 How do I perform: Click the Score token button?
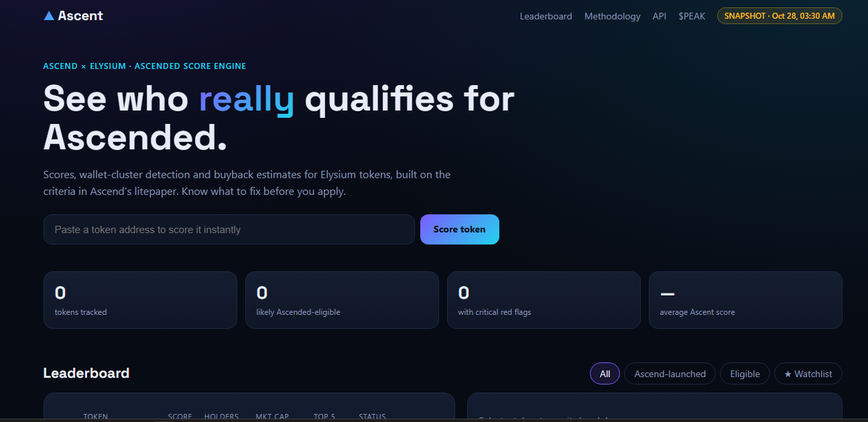pos(460,229)
